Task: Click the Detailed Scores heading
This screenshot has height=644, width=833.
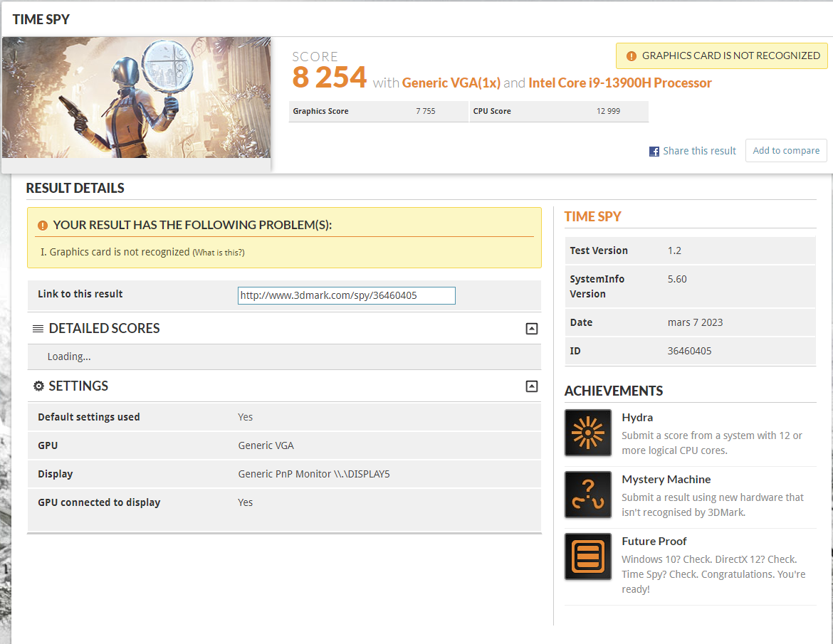Action: point(104,329)
